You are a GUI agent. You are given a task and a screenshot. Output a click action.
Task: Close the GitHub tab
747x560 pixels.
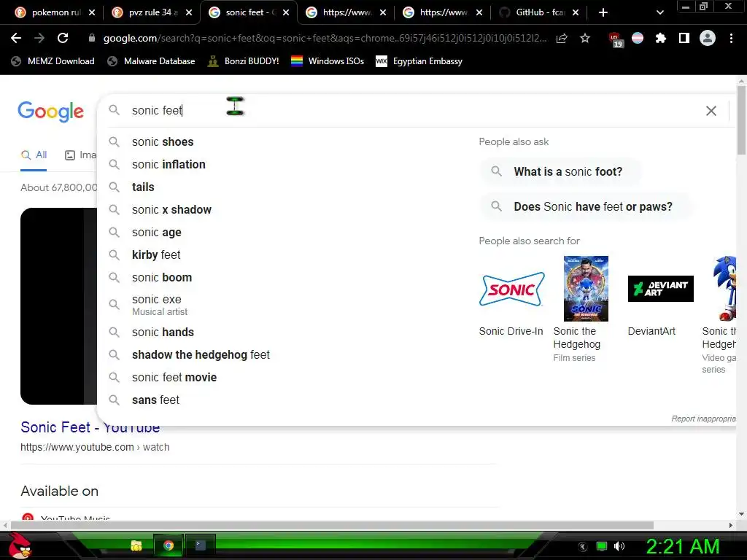576,12
